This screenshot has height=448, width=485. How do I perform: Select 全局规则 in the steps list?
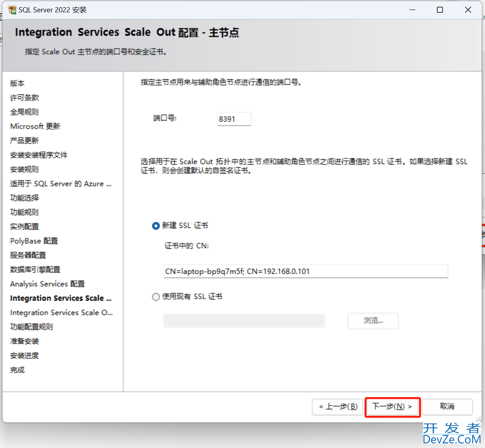[x=25, y=112]
